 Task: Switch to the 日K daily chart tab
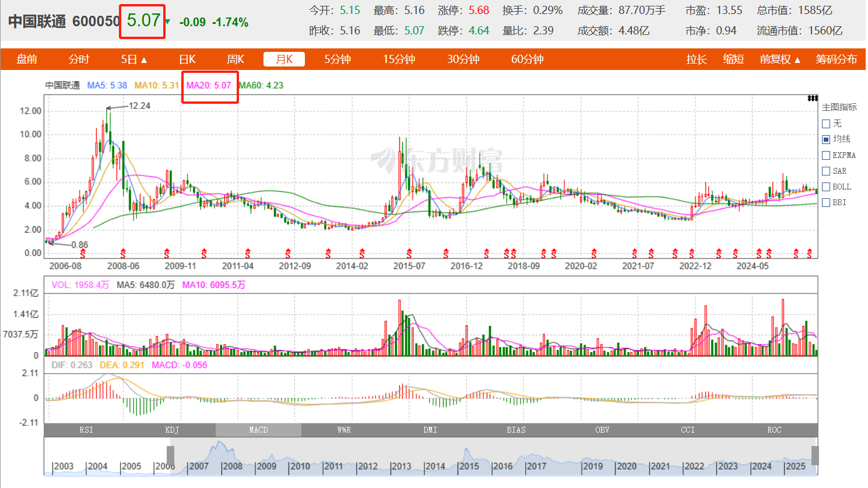[x=187, y=59]
